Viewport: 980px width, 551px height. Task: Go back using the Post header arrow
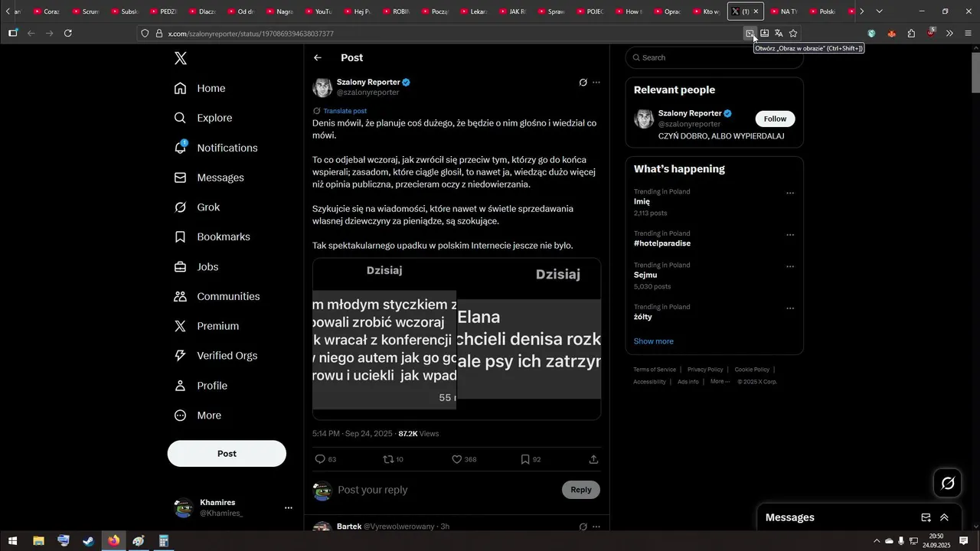tap(318, 58)
